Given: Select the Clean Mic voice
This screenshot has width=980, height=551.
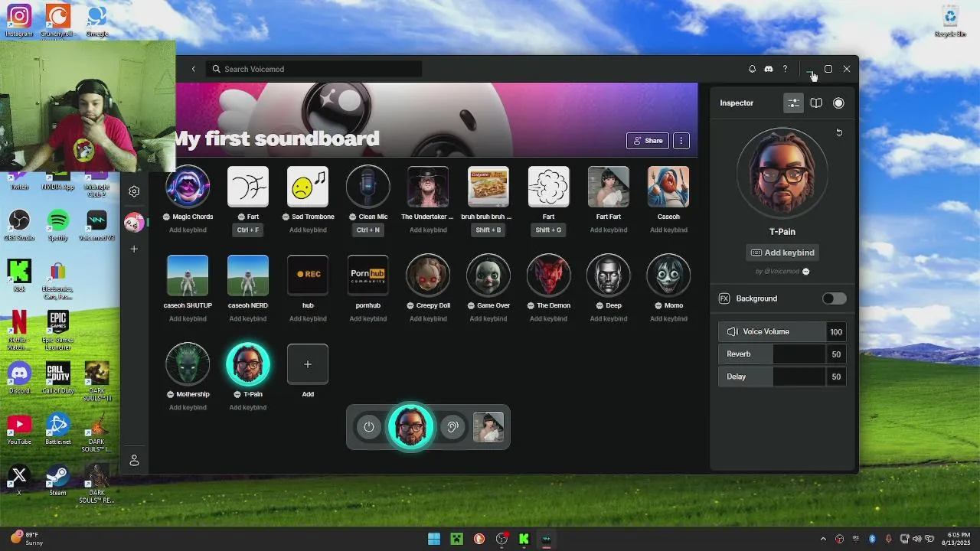Looking at the screenshot, I should (x=368, y=187).
